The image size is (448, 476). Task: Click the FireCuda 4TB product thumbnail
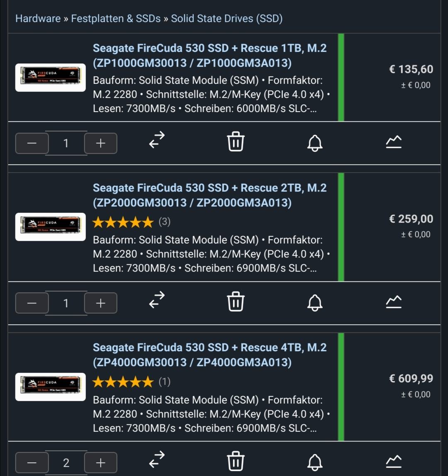[51, 386]
